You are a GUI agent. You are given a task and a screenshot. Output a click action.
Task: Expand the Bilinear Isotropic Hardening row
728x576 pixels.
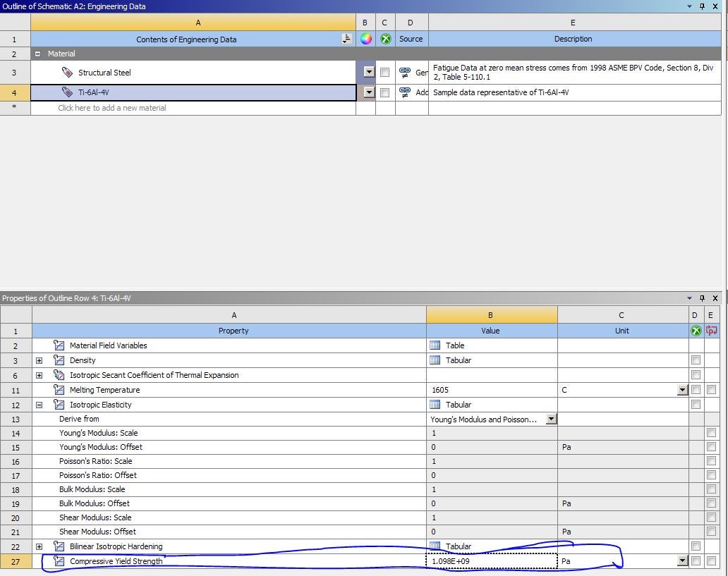click(39, 546)
